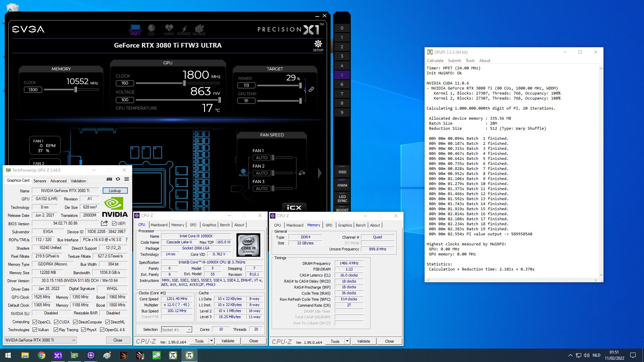Screen dimensions: 644x362
Task: Toggle the OpenGL 4.6 checkbox in GPU-Z
Action: pos(102,330)
